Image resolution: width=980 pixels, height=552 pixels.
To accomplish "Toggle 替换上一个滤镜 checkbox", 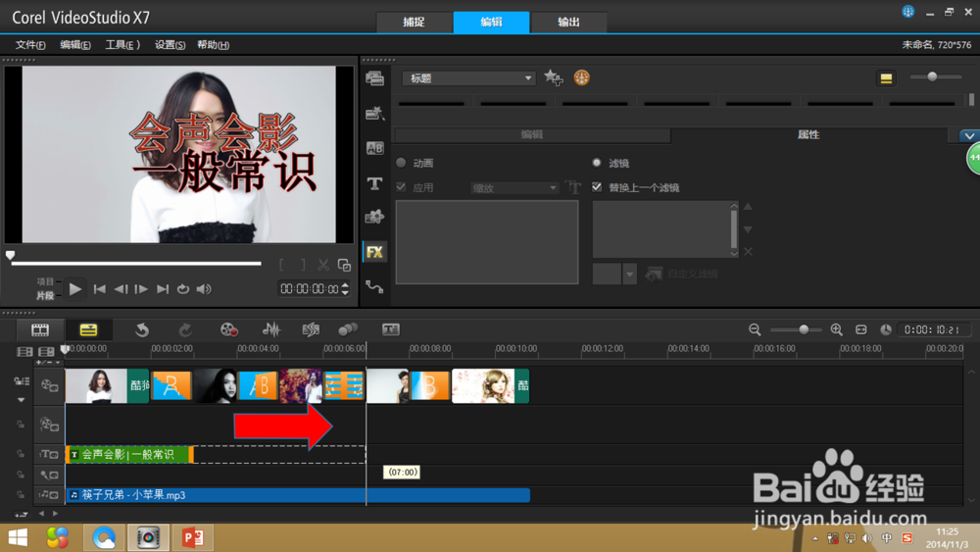I will coord(597,187).
